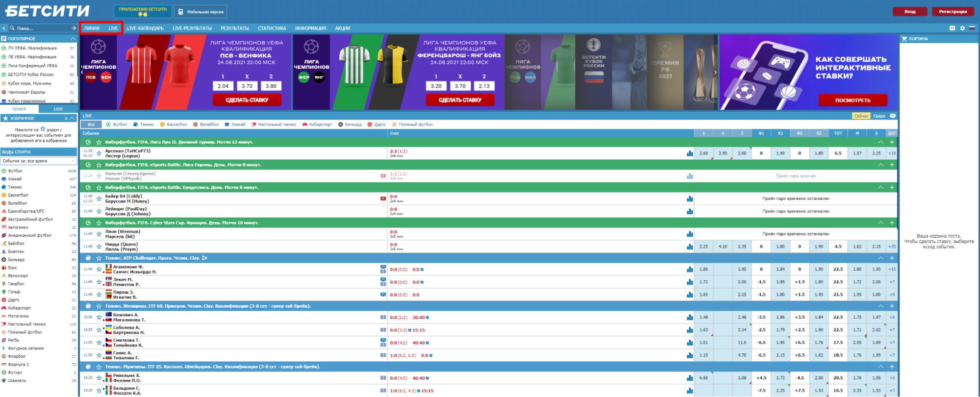This screenshot has width=980, height=397.
Task: Click the Шахматы icon in the sports list
Action: tap(4, 380)
